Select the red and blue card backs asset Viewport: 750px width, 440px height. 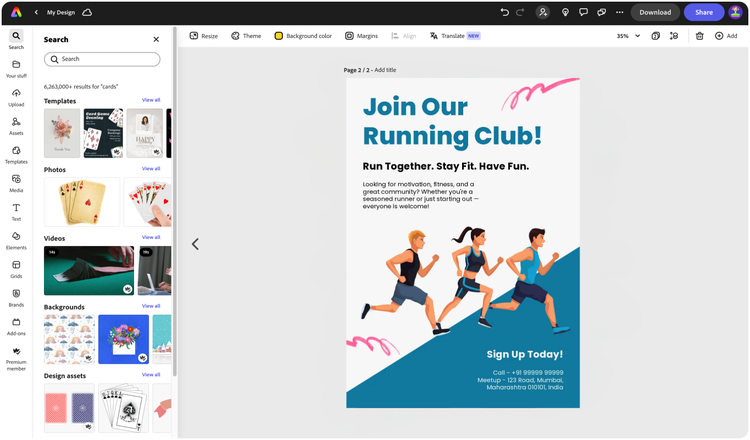click(x=69, y=408)
